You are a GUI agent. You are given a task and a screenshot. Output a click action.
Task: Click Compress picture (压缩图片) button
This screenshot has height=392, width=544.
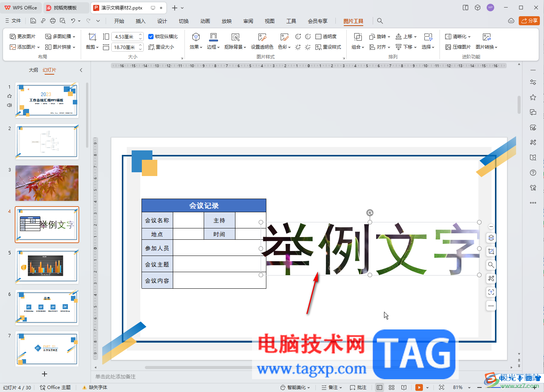pos(458,47)
